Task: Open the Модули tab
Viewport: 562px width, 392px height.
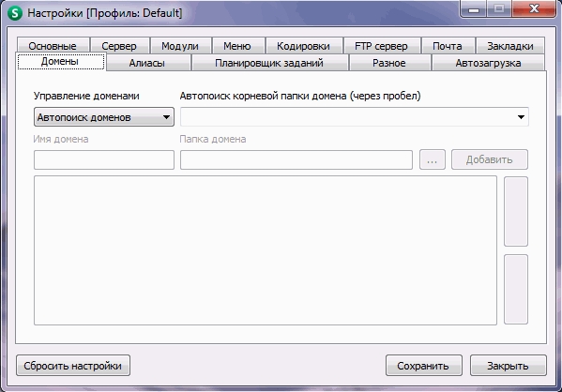Action: pos(180,46)
